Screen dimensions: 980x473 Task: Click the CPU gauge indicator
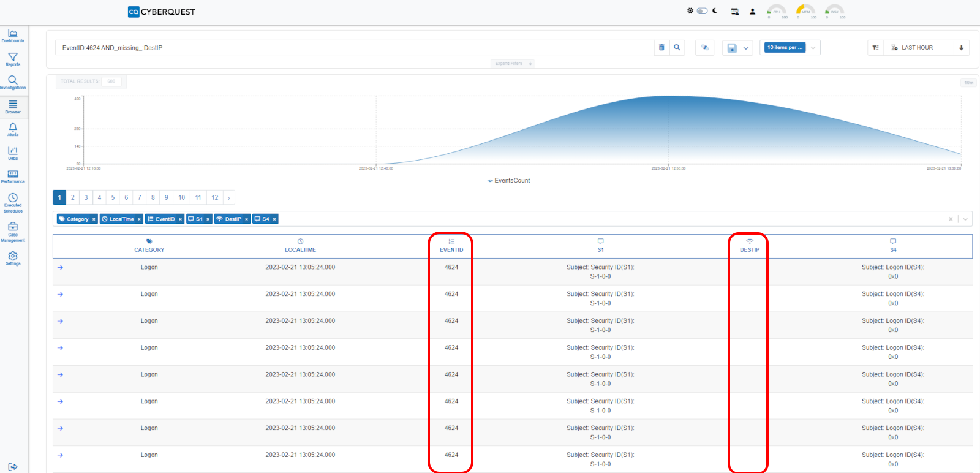tap(777, 12)
